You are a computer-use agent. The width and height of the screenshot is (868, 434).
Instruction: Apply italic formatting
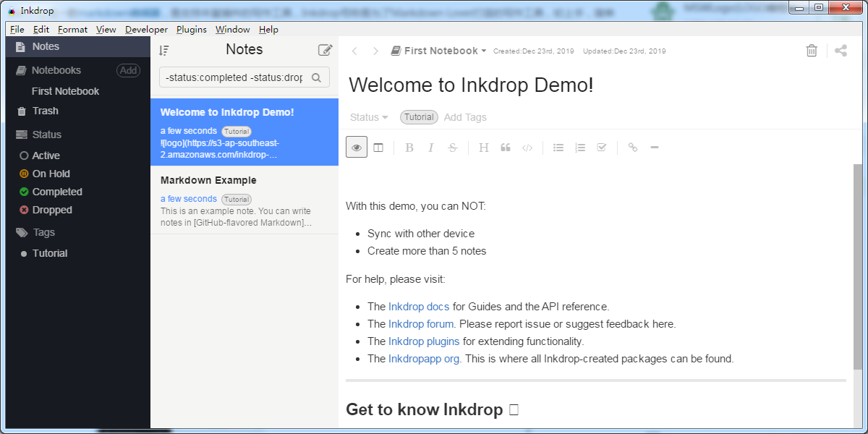[431, 148]
